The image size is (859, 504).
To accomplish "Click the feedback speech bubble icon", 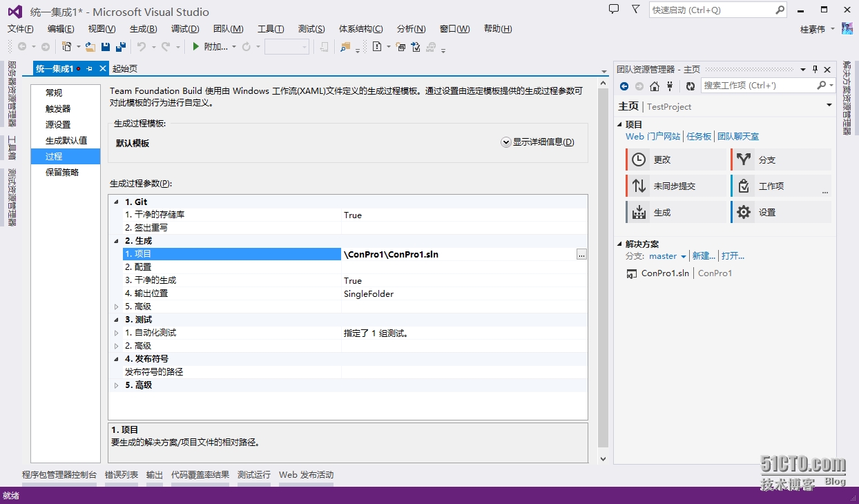I will (x=614, y=9).
